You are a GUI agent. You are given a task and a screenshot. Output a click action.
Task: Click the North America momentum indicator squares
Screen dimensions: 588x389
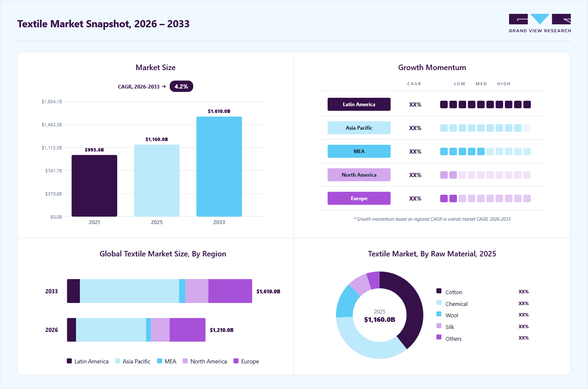pos(486,175)
